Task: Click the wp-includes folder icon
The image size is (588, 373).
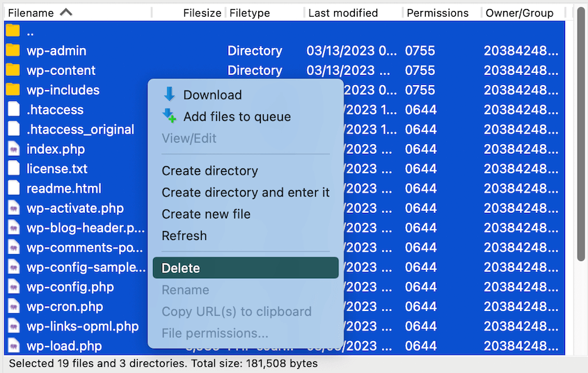Action: tap(13, 90)
